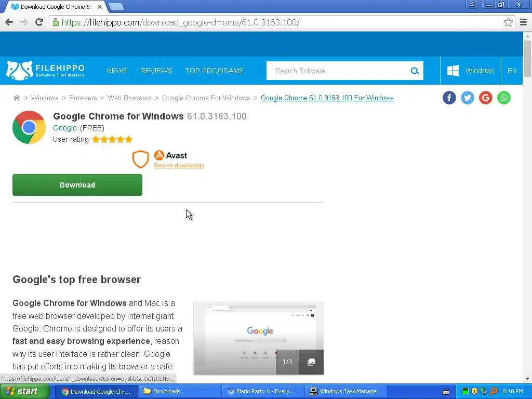Open Google Chrome 61.0.3163.100 For Windows breadcrumb

coord(327,98)
